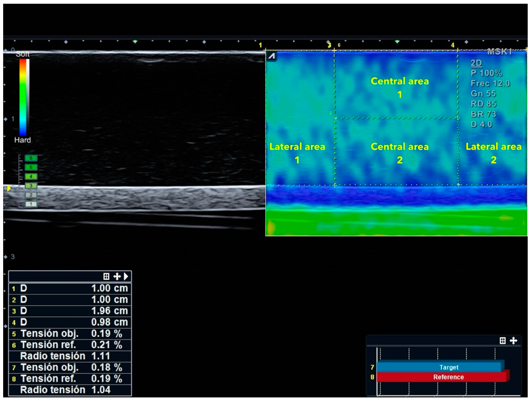Click move-arrows icon in strain chart panel
Screen dimensions: 532x401
coord(513,341)
